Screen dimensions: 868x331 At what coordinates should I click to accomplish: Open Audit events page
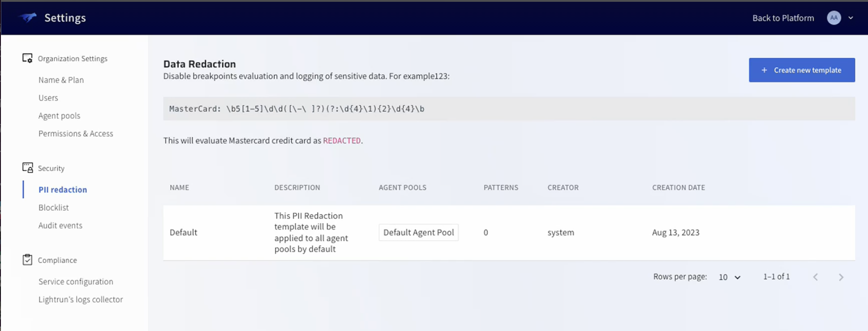click(x=60, y=225)
